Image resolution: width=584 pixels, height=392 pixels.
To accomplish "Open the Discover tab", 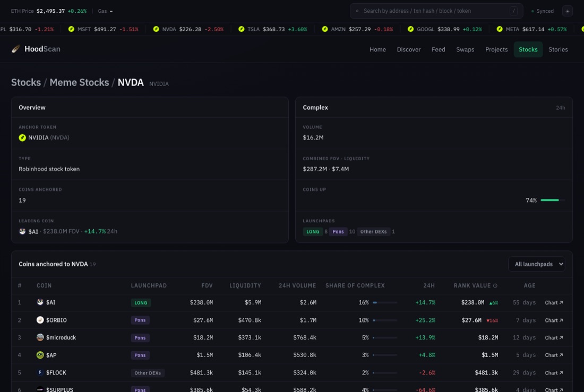I will (x=409, y=49).
